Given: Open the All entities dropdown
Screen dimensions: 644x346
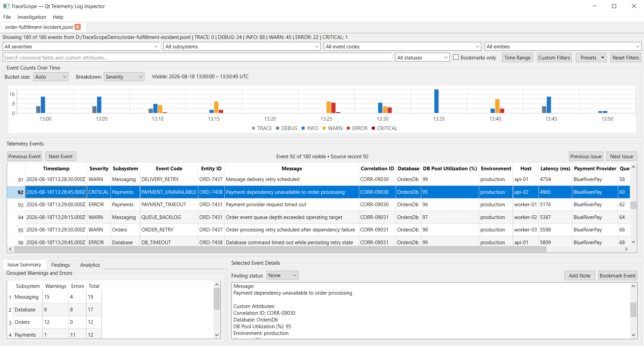Looking at the screenshot, I should (x=563, y=47).
